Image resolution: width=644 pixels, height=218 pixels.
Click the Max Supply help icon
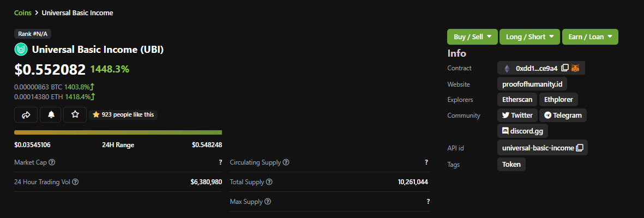[268, 202]
